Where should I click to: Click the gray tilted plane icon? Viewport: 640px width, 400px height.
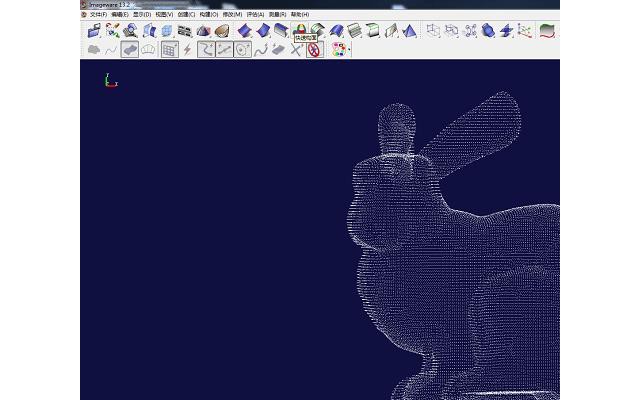(391, 31)
